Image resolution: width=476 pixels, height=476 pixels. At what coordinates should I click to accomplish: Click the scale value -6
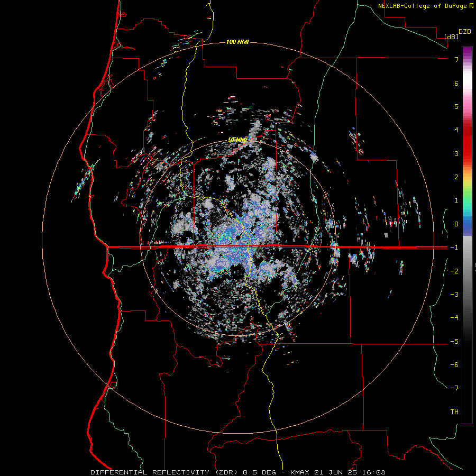pyautogui.click(x=454, y=364)
